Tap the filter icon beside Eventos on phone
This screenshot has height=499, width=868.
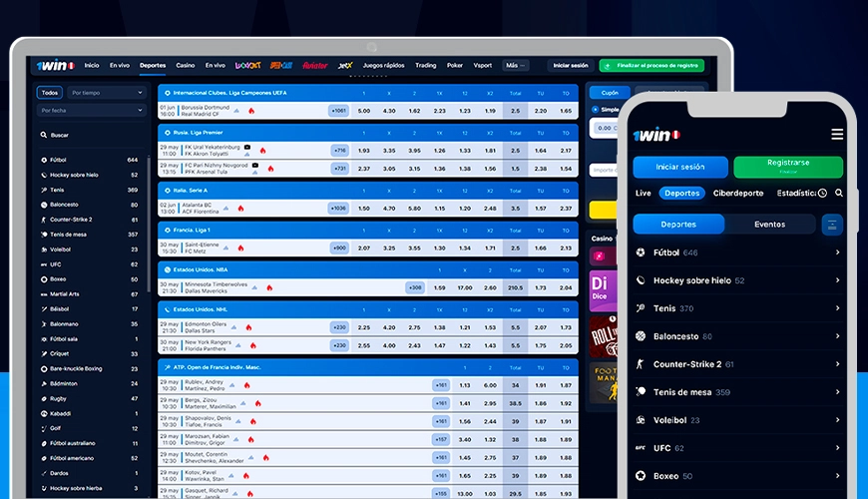[832, 225]
